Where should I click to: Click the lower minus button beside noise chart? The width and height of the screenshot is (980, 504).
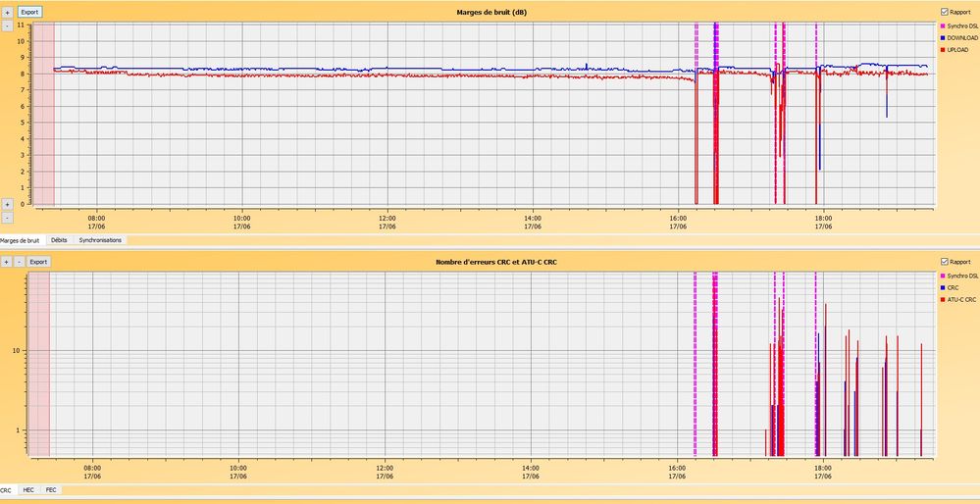pyautogui.click(x=7, y=217)
